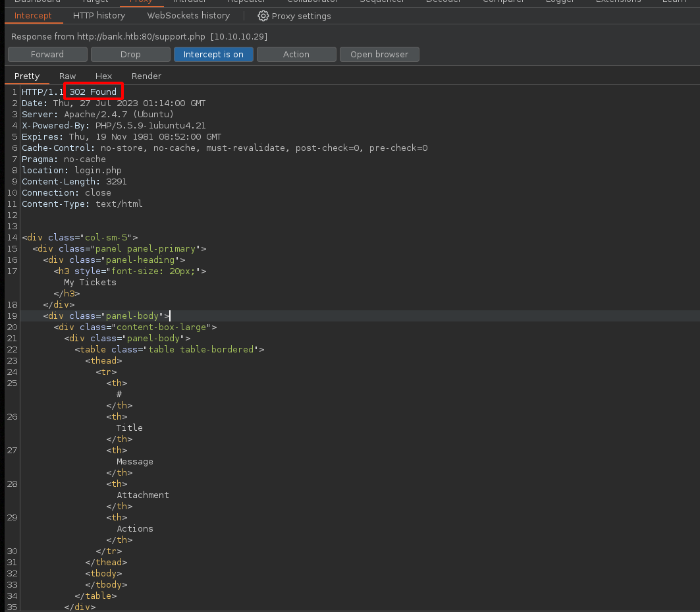Open the WebSockets history tab
This screenshot has width=700, height=612.
[x=188, y=15]
